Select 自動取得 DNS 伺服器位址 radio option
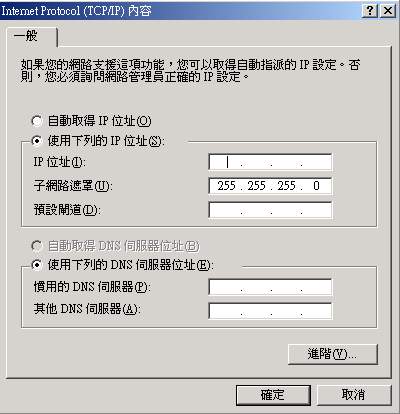Screen dimensions: 400x414 [x=37, y=246]
